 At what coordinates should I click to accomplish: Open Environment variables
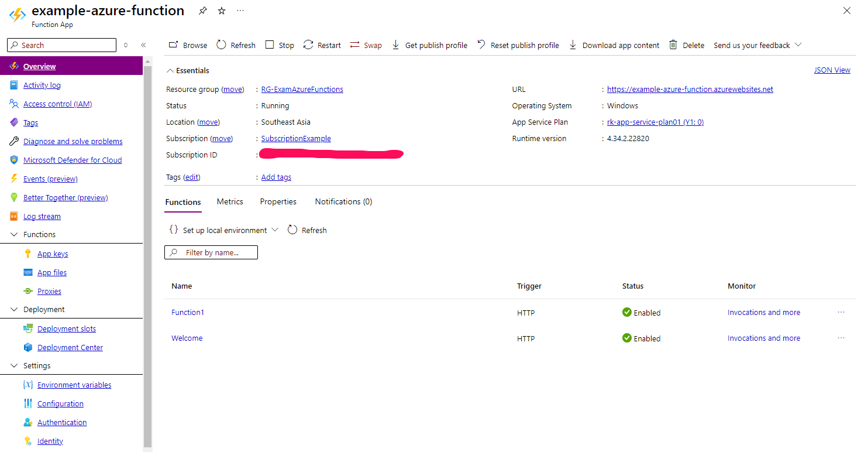coord(74,385)
